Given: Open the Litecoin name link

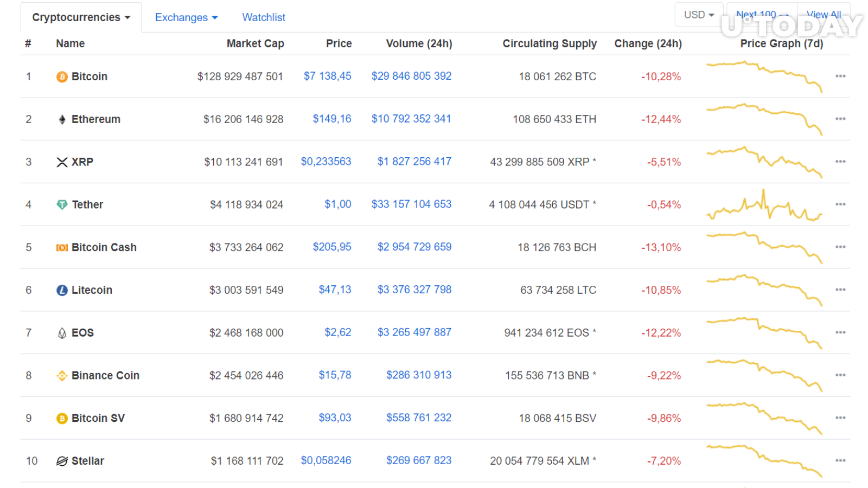Looking at the screenshot, I should point(92,290).
